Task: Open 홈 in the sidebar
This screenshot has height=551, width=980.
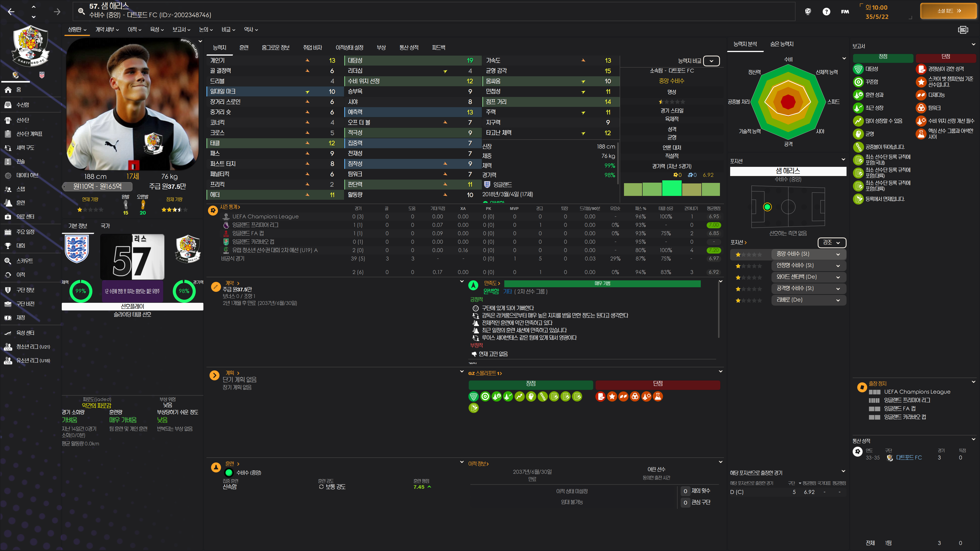Action: tap(30, 90)
